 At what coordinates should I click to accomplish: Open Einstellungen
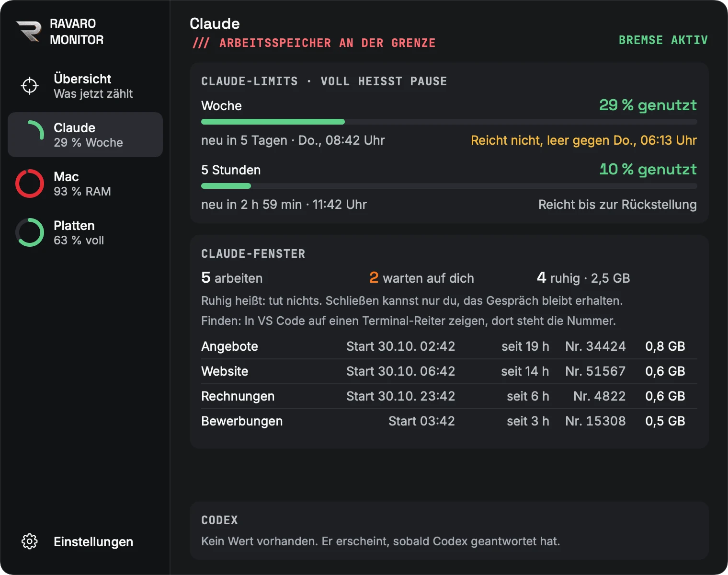[85, 541]
